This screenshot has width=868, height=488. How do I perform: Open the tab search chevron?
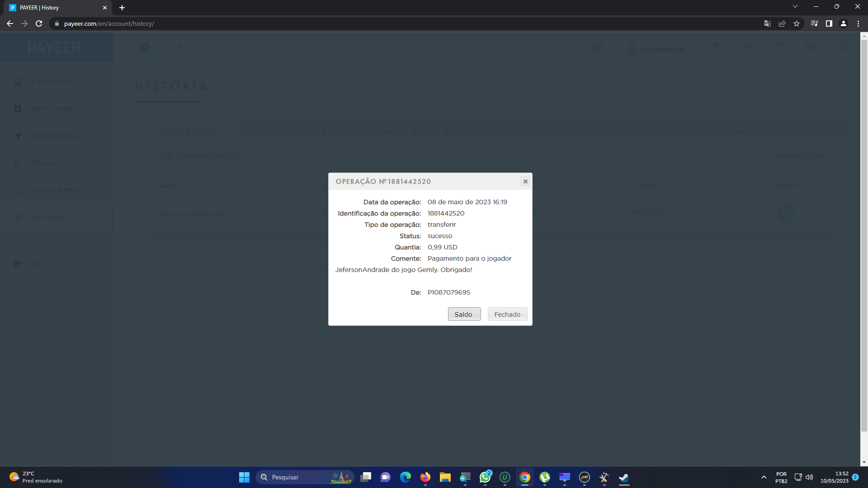coord(795,6)
